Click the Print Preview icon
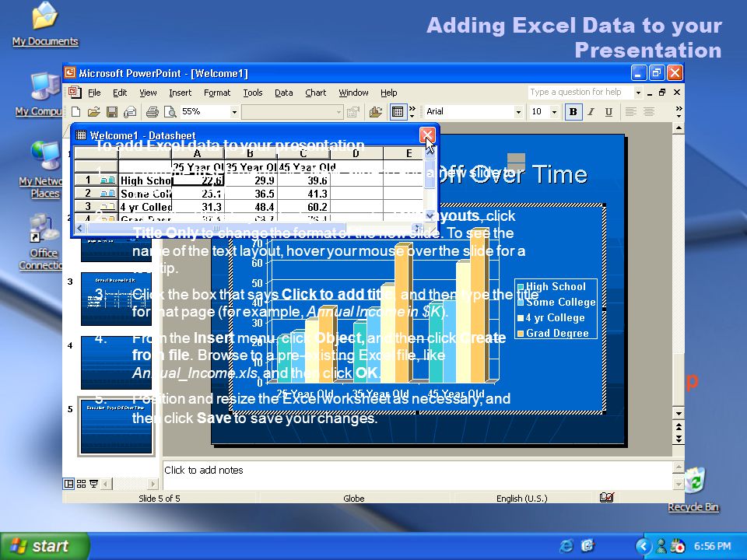 point(170,112)
